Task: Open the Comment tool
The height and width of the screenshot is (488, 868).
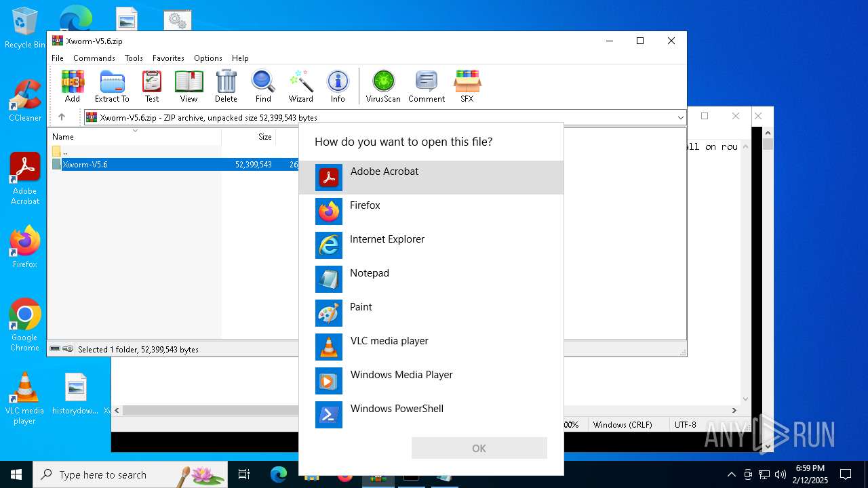Action: (x=427, y=86)
